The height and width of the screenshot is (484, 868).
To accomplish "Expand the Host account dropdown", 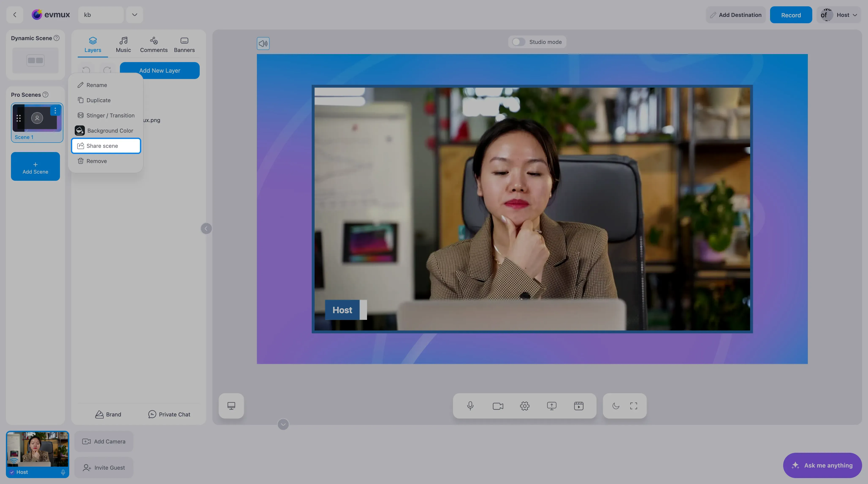I will pos(854,15).
